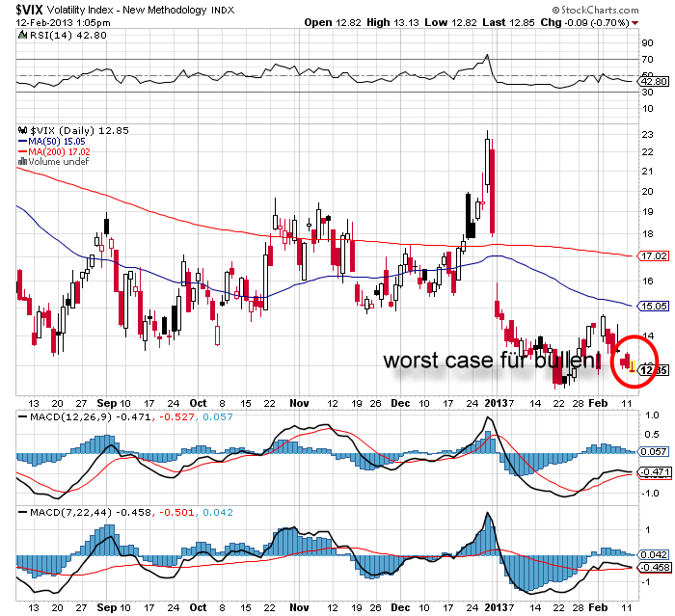Click the blue 0.057 histogram value in legend
675x616 pixels.
pos(217,416)
